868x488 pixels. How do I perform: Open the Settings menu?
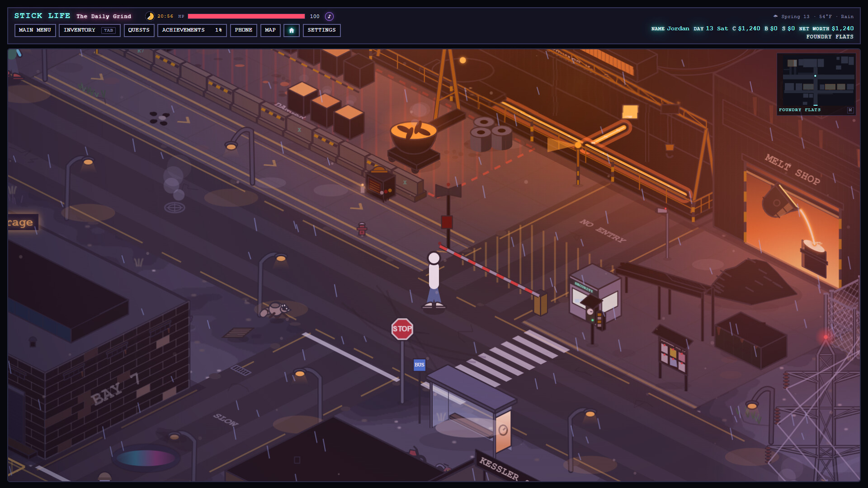coord(321,30)
